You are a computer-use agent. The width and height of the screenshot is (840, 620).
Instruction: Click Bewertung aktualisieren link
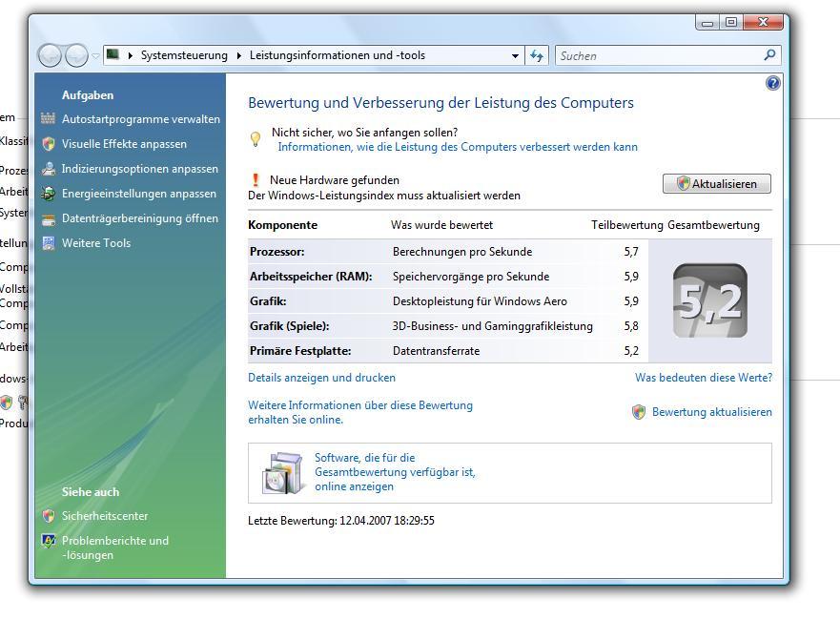(x=712, y=412)
